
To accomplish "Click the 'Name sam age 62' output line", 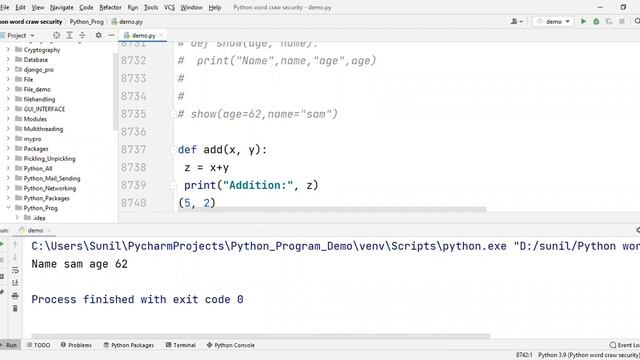I will 80,264.
